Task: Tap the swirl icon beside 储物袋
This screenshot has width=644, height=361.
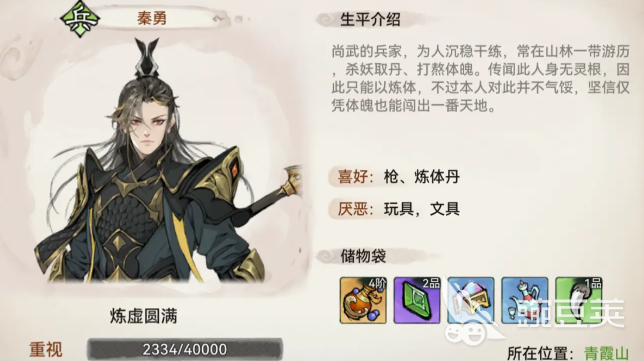Action: [x=326, y=256]
